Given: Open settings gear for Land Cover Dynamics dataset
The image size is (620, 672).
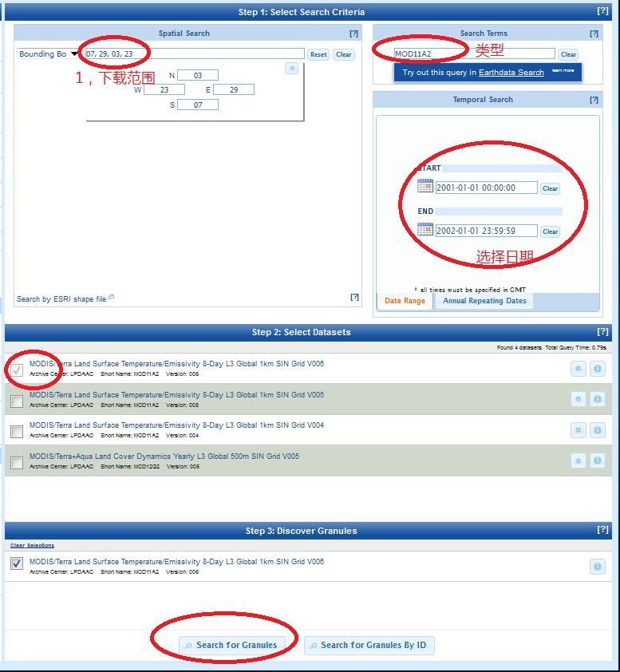Looking at the screenshot, I should (578, 461).
